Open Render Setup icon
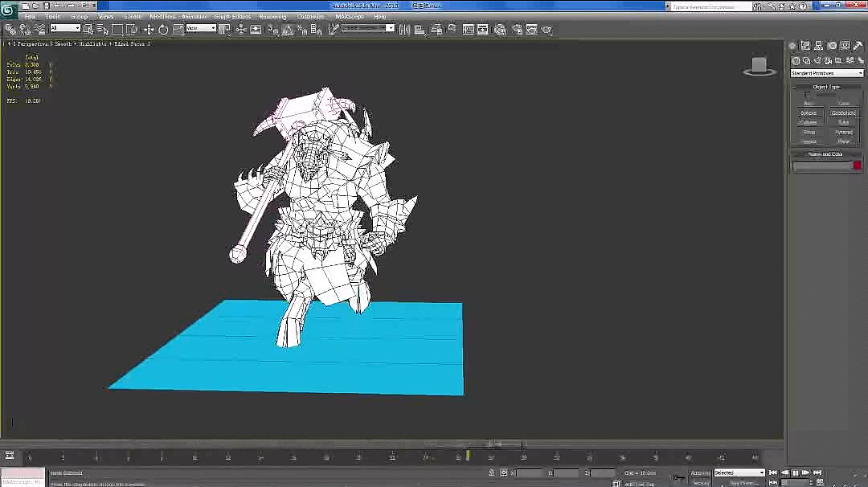Viewport: 868px width, 487px height. tap(517, 29)
